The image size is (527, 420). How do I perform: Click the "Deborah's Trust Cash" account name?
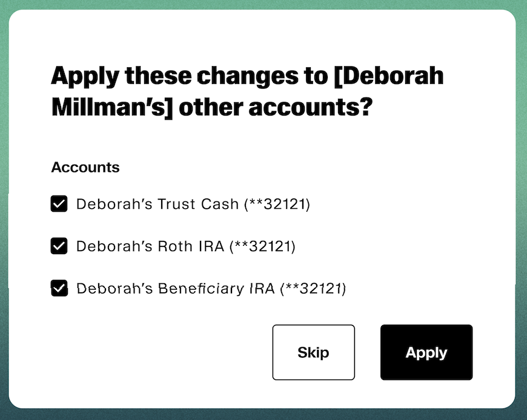157,205
